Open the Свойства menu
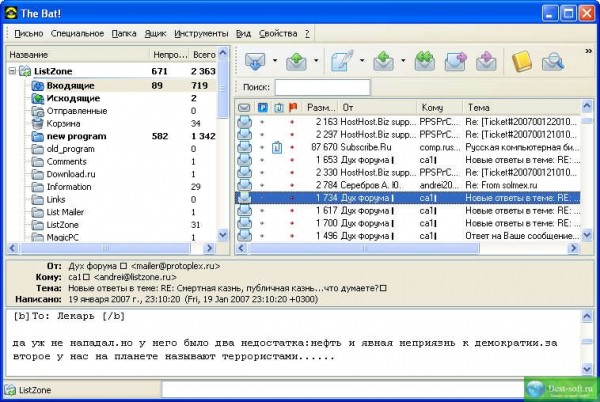Image resolution: width=600 pixels, height=402 pixels. 278,34
